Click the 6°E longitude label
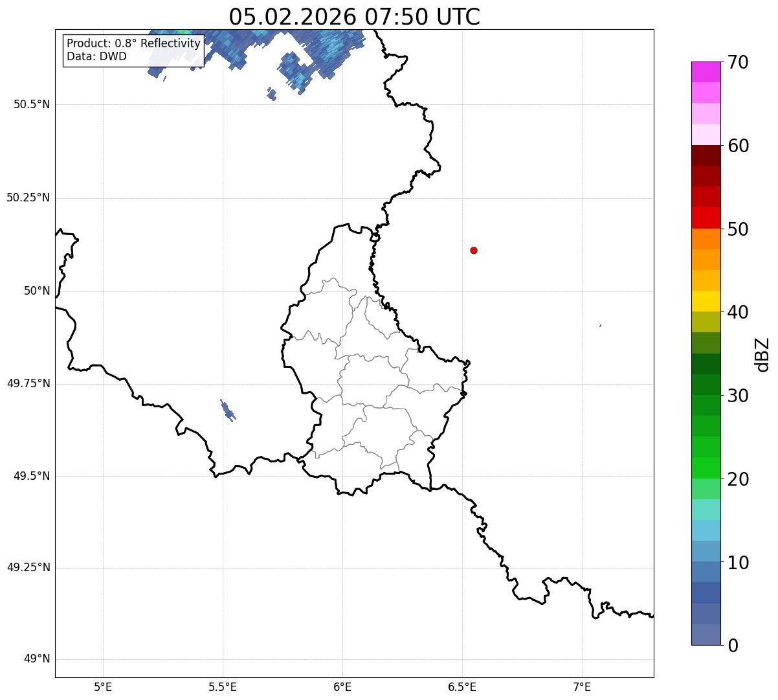 (x=342, y=686)
